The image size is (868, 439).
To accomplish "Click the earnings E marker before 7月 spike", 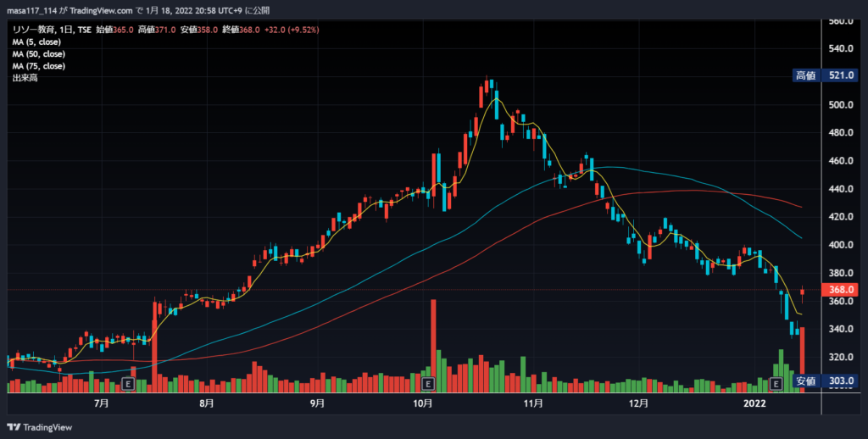I will [129, 383].
